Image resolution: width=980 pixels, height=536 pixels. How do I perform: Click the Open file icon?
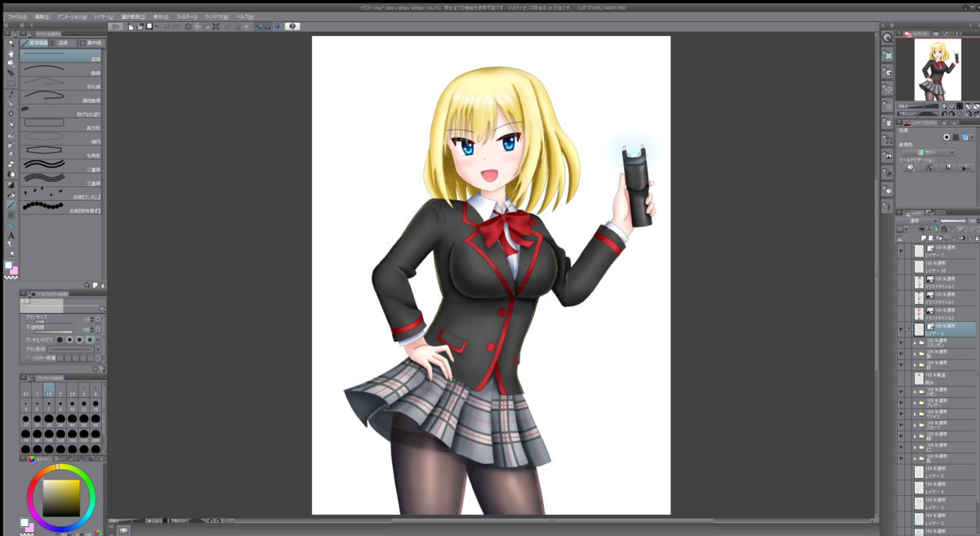coord(140,26)
